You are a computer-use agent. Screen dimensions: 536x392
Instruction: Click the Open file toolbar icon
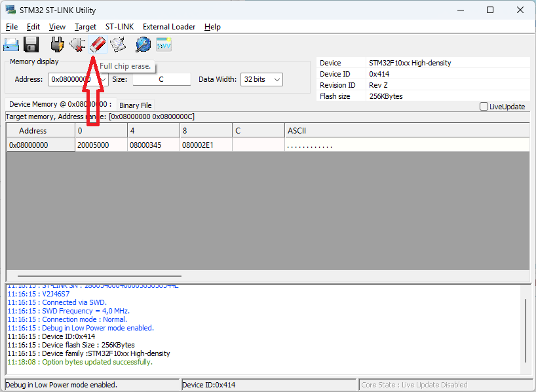click(11, 45)
